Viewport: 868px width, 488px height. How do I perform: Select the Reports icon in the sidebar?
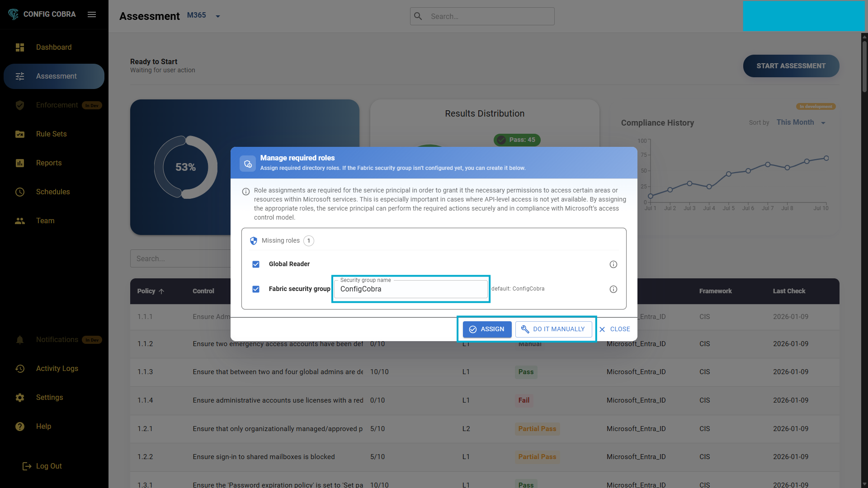[20, 163]
